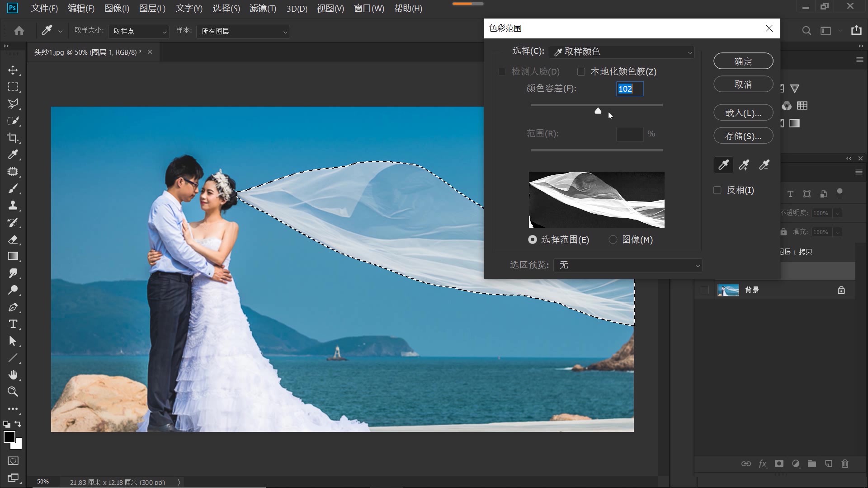Open the 选区预览 dropdown
Viewport: 868px width, 488px height.
coord(627,265)
